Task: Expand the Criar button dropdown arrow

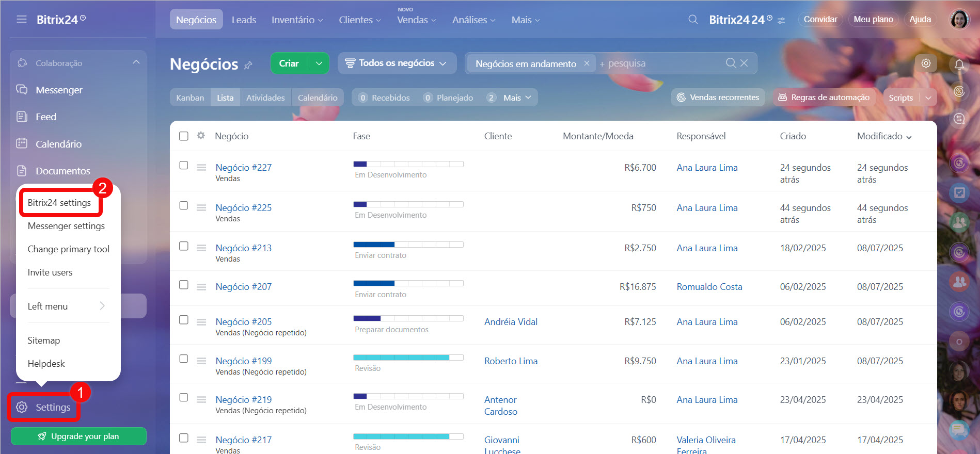Action: 319,63
